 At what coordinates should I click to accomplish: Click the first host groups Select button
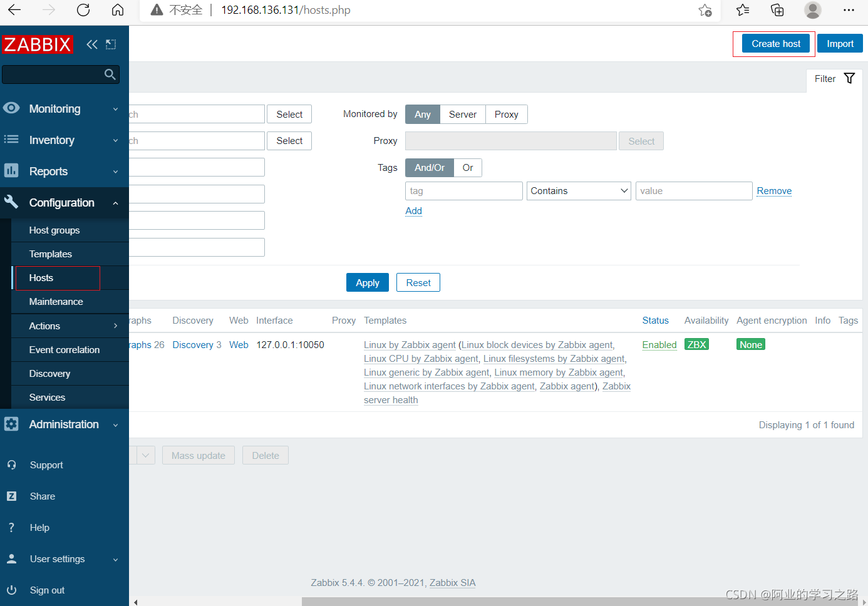(289, 115)
